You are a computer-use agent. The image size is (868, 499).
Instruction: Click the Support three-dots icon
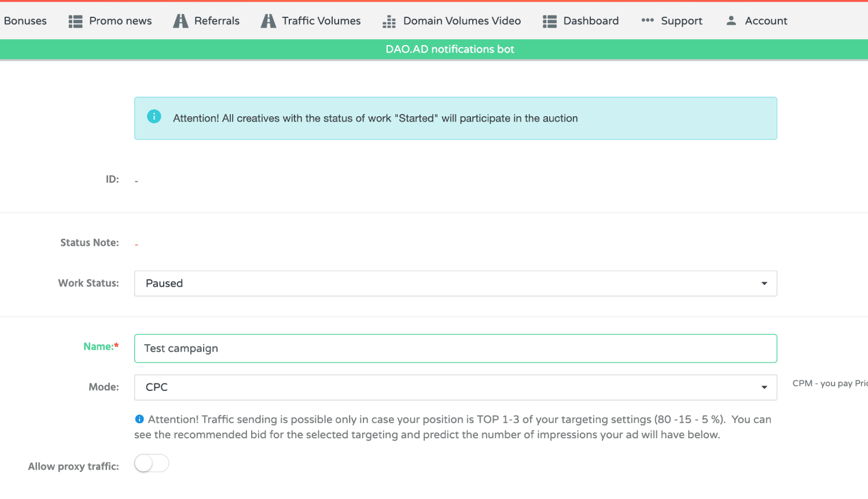click(648, 20)
